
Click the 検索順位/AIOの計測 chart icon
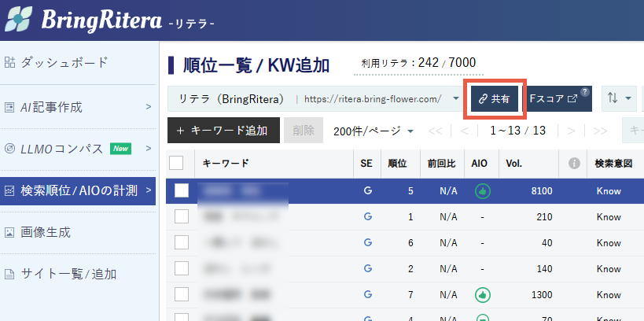(9, 190)
